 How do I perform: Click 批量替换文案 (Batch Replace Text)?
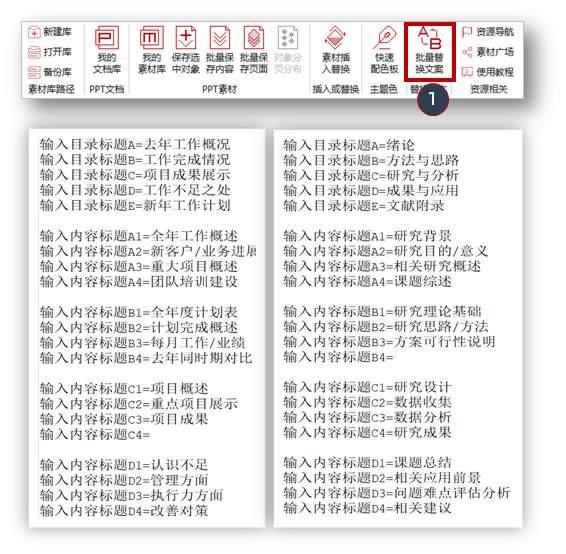click(x=430, y=51)
